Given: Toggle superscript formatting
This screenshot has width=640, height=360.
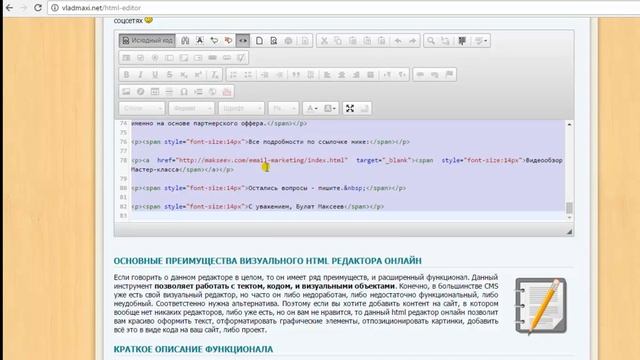Looking at the screenshot, I should coord(198,75).
